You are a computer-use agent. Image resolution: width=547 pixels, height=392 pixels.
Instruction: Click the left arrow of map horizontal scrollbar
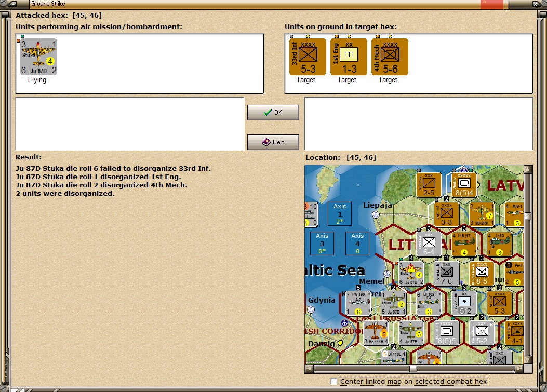(309, 368)
